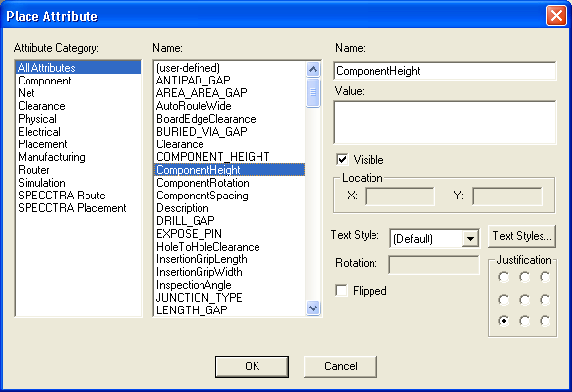Click the Name list scroll-down arrow
Viewport: 572px width, 392px height.
(313, 308)
